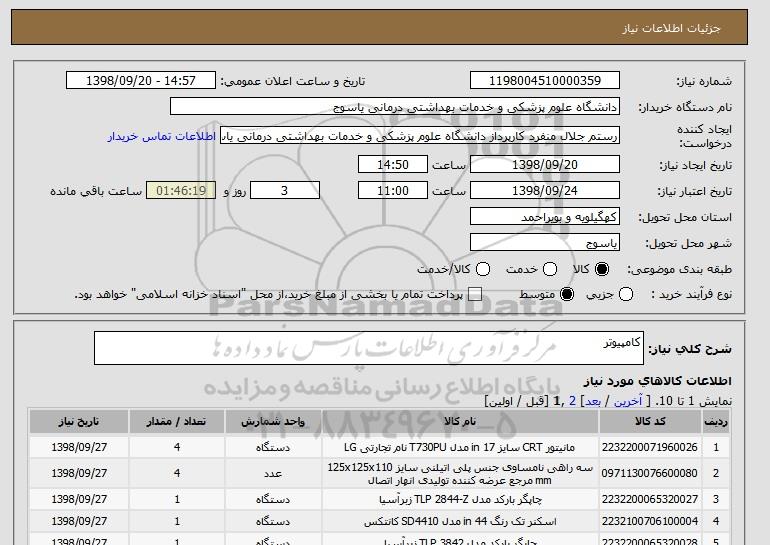Viewport: 770px width, 545px height.
Task: Choose the متوسط purchase type radio
Action: (567, 294)
